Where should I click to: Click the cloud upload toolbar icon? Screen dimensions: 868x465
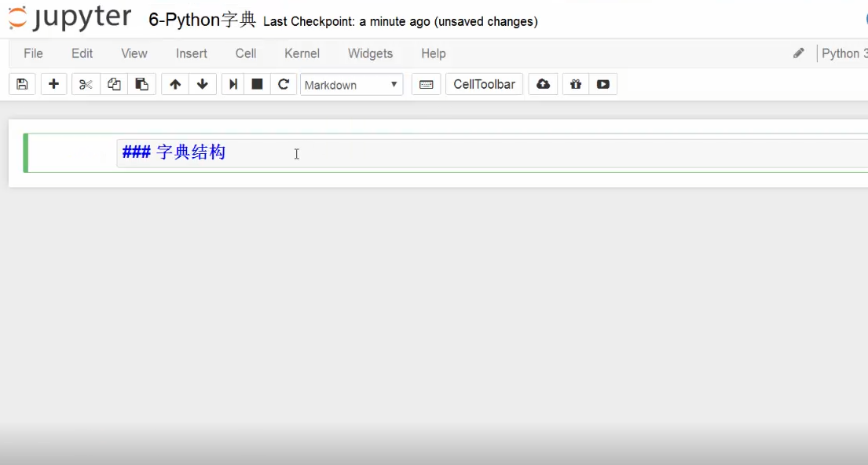point(544,85)
